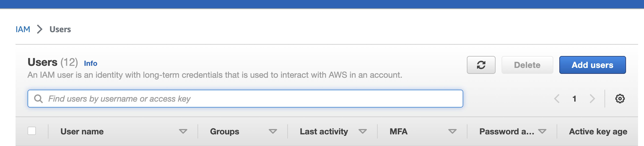This screenshot has height=146, width=644.
Task: Click the Active key age column header
Action: tap(598, 131)
